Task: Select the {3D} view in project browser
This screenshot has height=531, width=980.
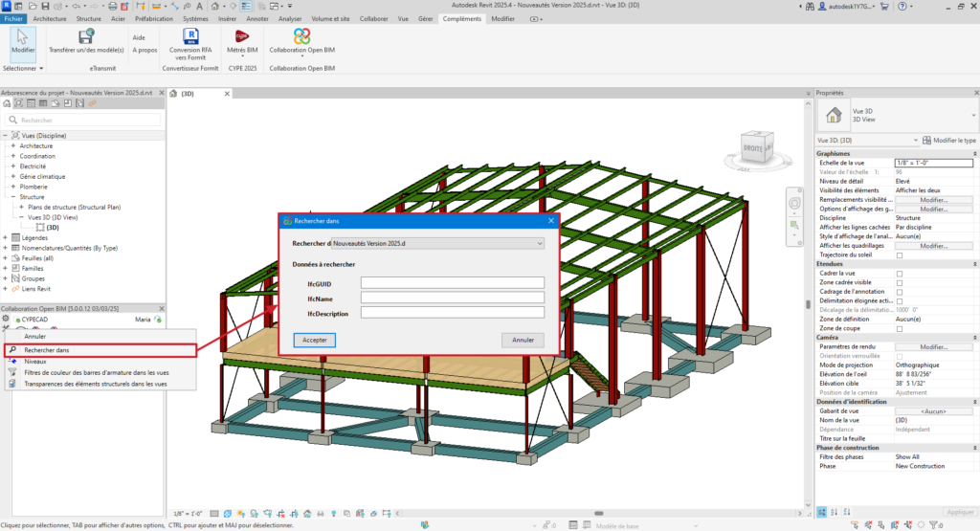Action: point(53,228)
